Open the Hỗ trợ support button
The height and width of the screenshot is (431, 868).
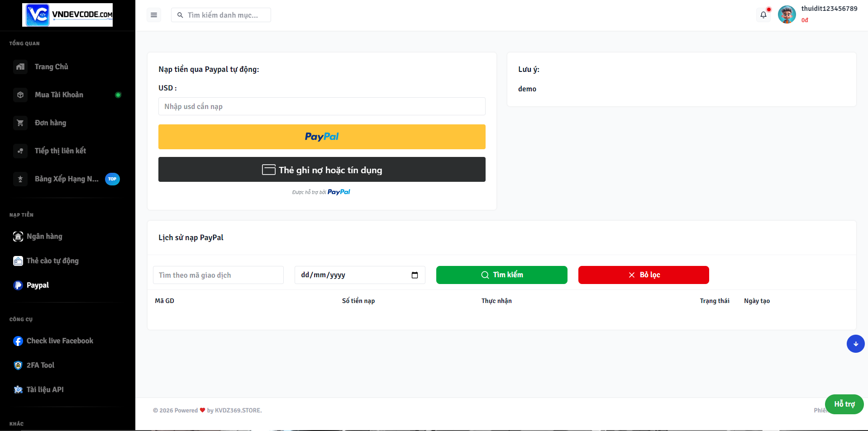844,404
